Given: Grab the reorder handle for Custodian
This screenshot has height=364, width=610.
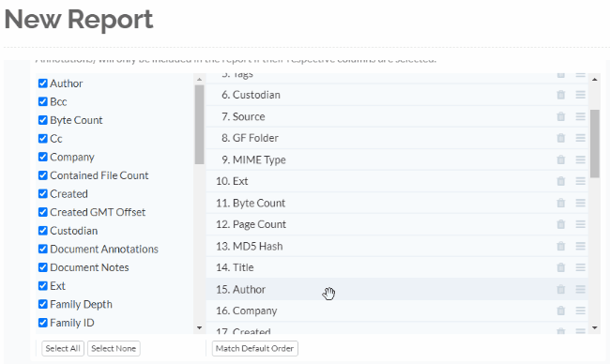Looking at the screenshot, I should pyautogui.click(x=580, y=95).
